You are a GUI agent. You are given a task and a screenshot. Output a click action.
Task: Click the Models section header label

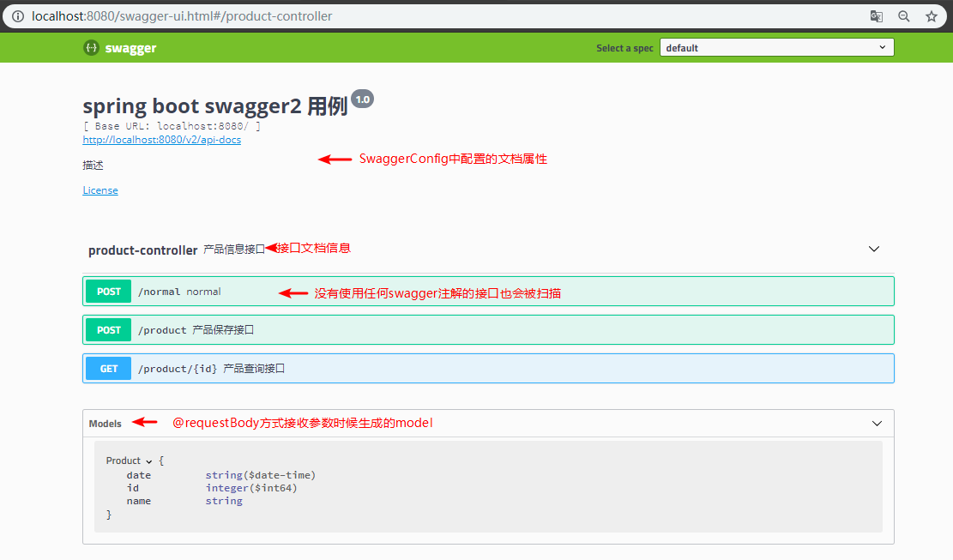click(x=105, y=424)
